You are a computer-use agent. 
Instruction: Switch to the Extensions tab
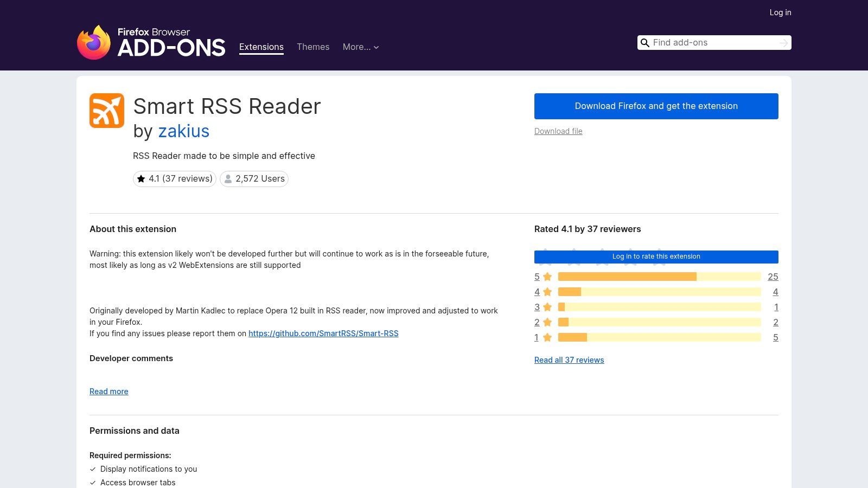pyautogui.click(x=261, y=47)
